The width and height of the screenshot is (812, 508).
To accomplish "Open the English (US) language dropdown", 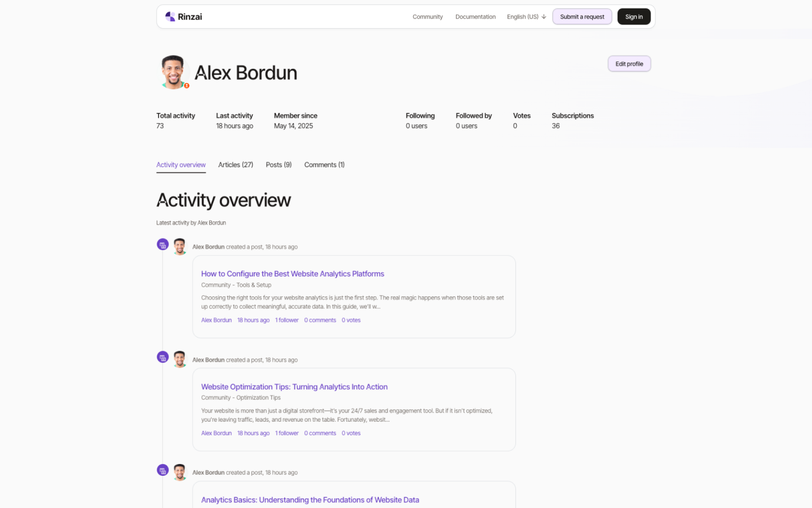I will (x=526, y=17).
